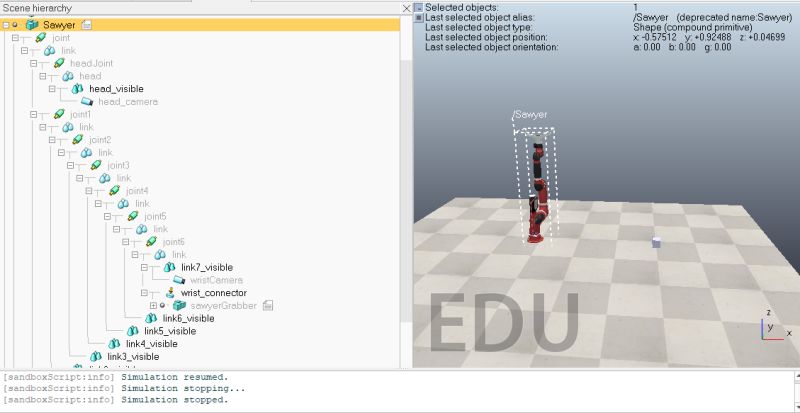The height and width of the screenshot is (413, 800).
Task: Select the 'wrist_connector' label
Action: click(x=214, y=293)
